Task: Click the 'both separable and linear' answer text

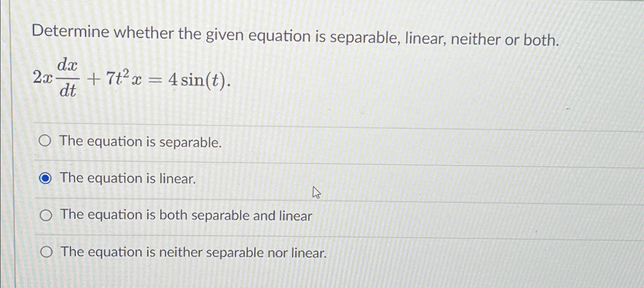Action: click(185, 215)
